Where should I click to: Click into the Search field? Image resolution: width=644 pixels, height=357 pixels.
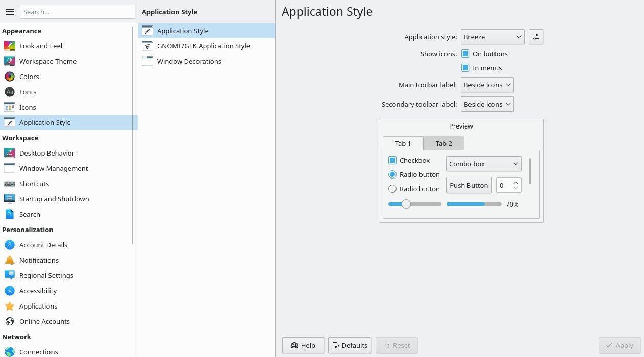(78, 12)
